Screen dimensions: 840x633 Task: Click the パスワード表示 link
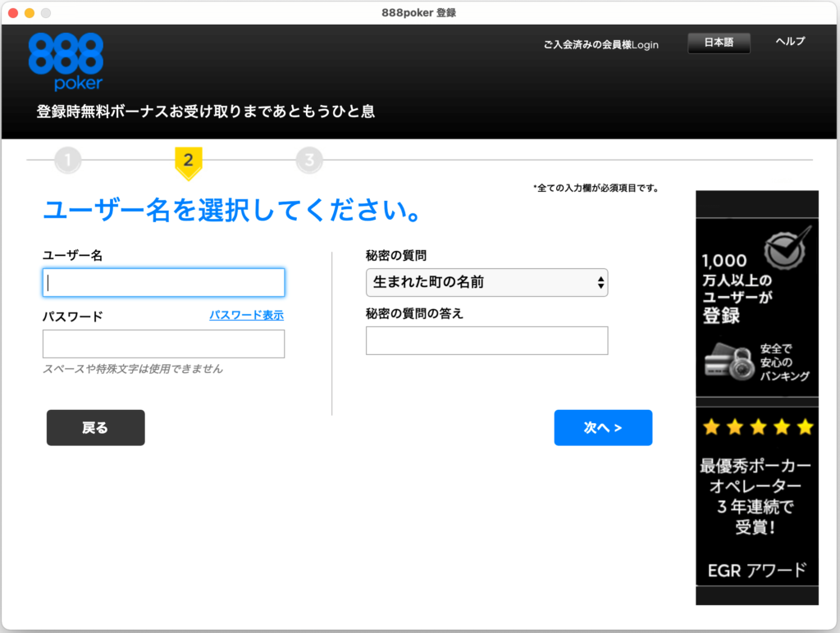click(246, 315)
